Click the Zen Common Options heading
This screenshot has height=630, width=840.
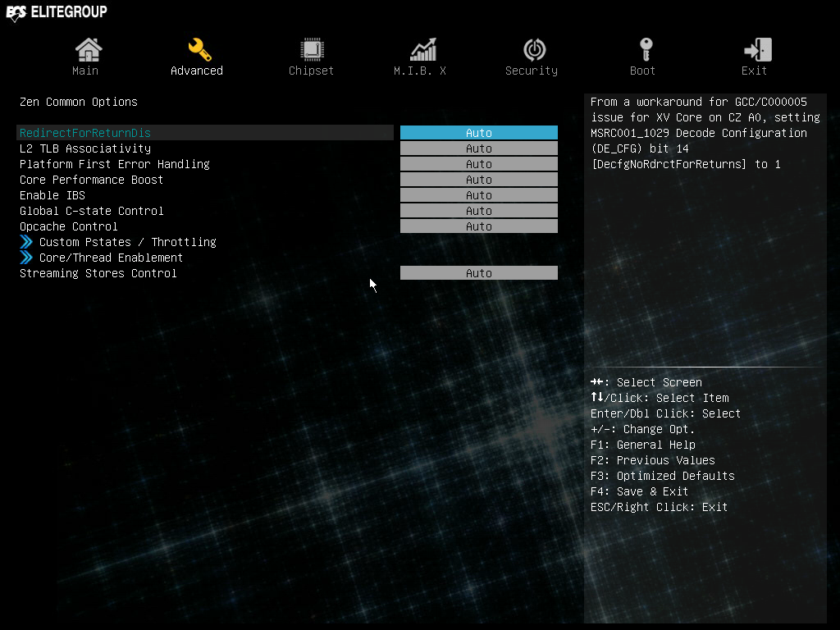pos(79,102)
